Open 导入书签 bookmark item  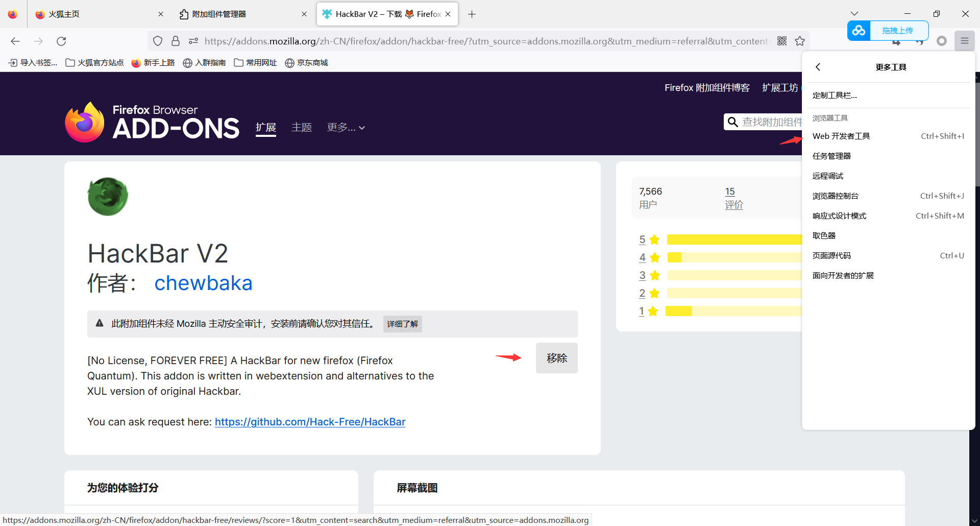(33, 63)
